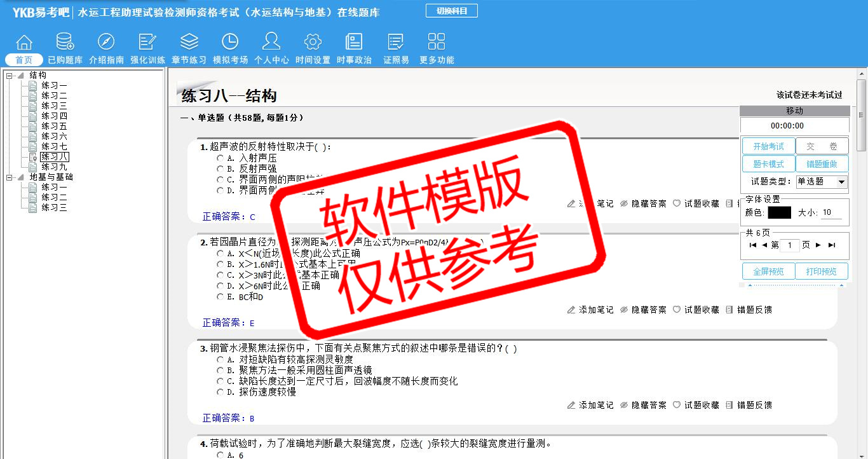Click the 更多功能 grid icon
868x459 pixels.
[x=437, y=43]
